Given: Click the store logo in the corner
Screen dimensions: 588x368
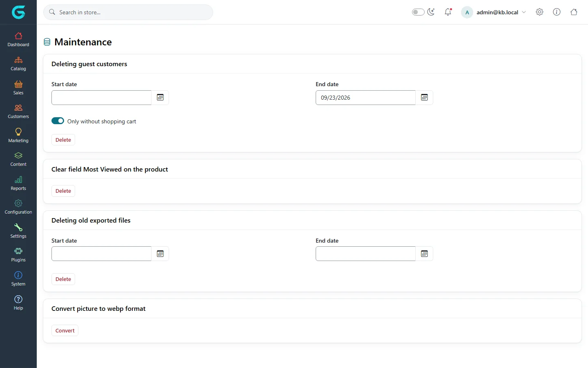Looking at the screenshot, I should pyautogui.click(x=18, y=12).
